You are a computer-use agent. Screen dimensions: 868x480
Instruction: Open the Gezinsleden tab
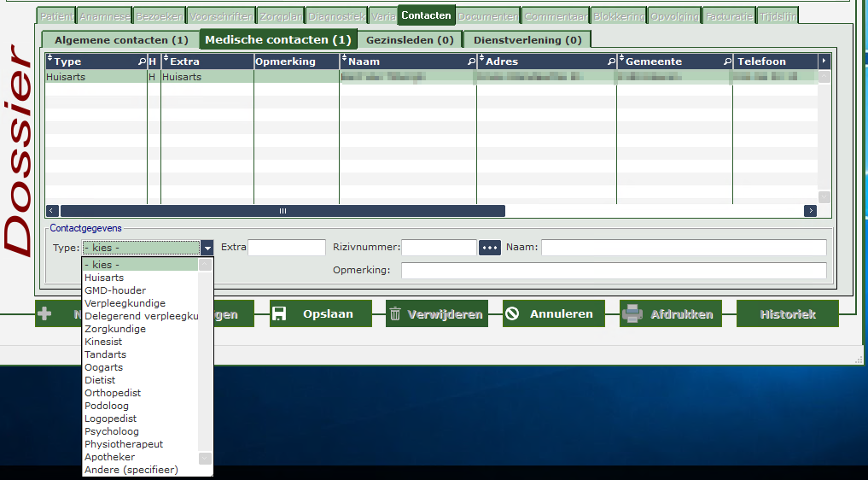click(410, 40)
